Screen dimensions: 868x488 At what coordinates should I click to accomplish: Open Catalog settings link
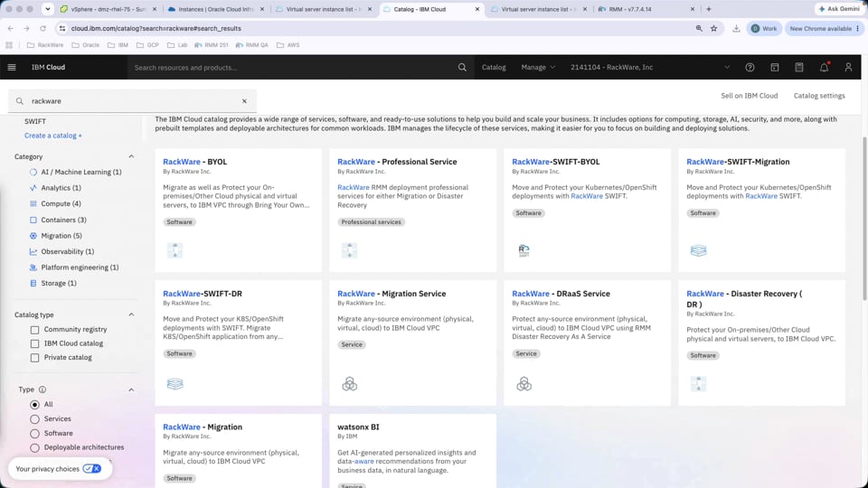(819, 96)
